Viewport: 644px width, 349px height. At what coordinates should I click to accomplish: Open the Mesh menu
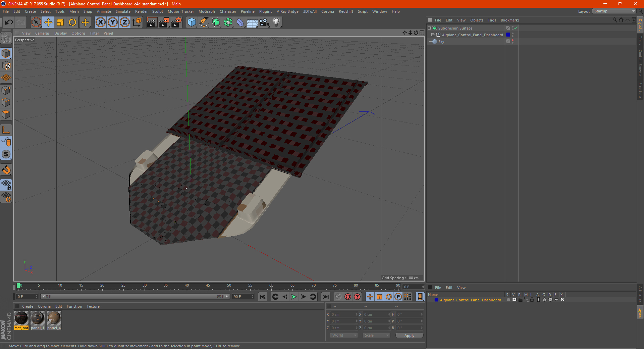tap(74, 11)
